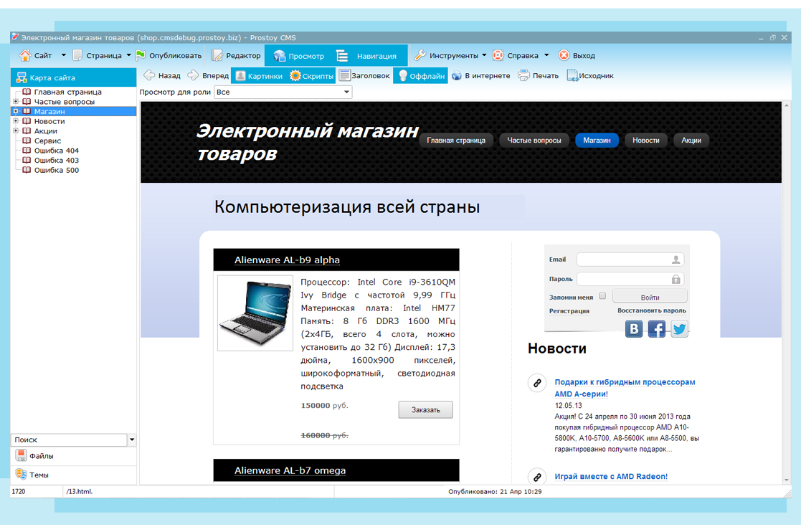Click Акции in website nav
The width and height of the screenshot is (801, 532).
tap(691, 141)
